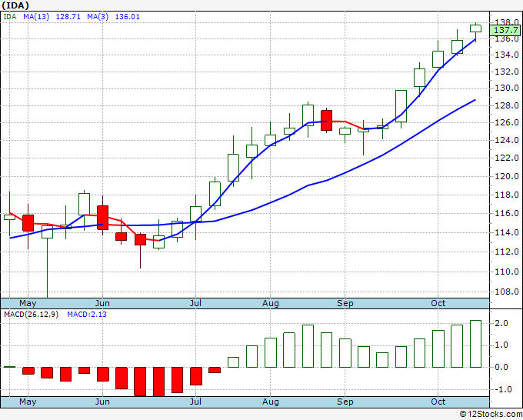
Task: Select the 136.0 price axis label
Action: [x=507, y=39]
